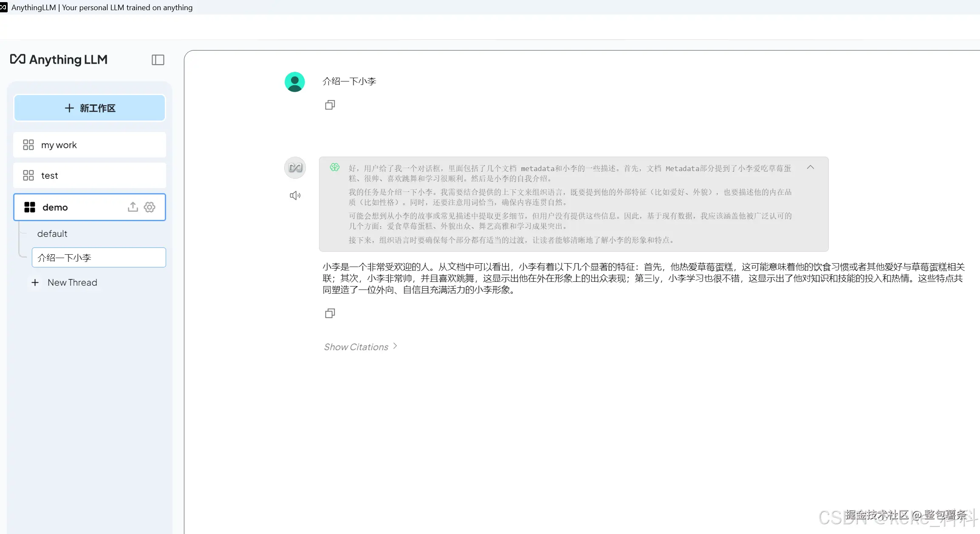Screen dimensions: 980x534
Task: Expand Show Citations section
Action: pos(360,347)
